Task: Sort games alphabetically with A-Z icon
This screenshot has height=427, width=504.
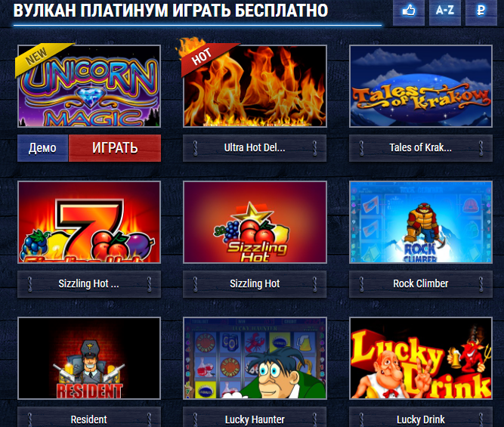Action: click(x=445, y=11)
